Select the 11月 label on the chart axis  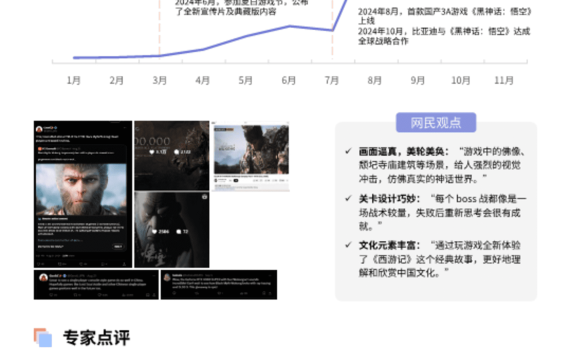click(504, 80)
